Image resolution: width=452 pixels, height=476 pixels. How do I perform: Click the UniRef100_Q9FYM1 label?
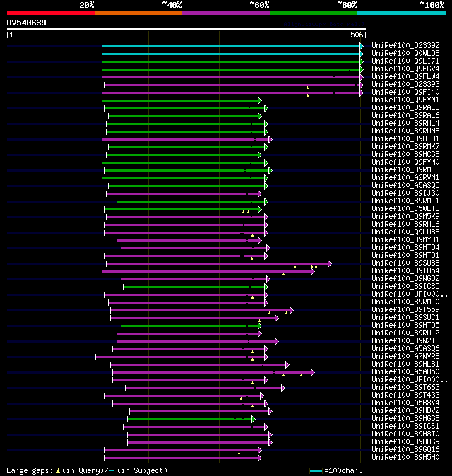[x=405, y=100]
